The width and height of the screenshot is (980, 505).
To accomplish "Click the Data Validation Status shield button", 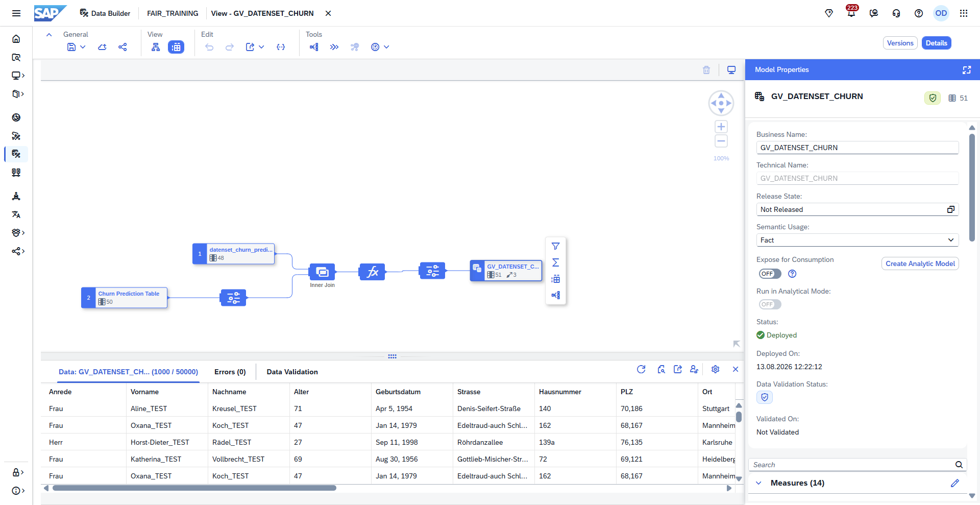I will click(x=765, y=397).
